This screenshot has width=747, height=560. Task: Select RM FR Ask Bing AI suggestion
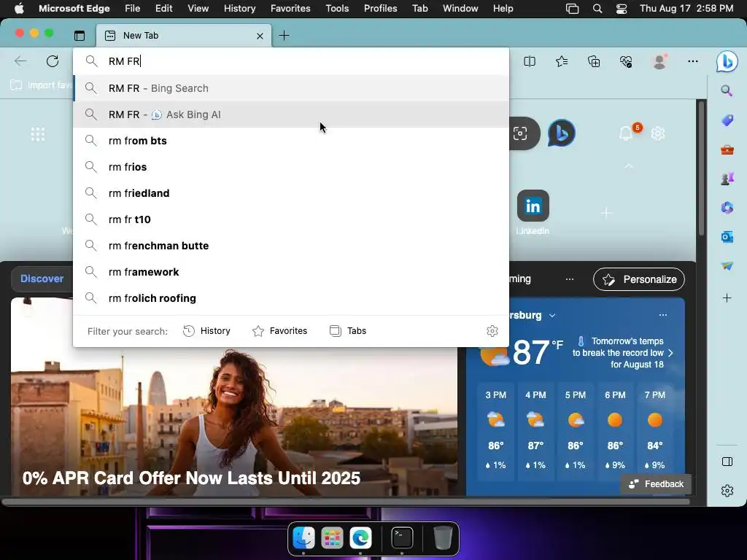(291, 114)
